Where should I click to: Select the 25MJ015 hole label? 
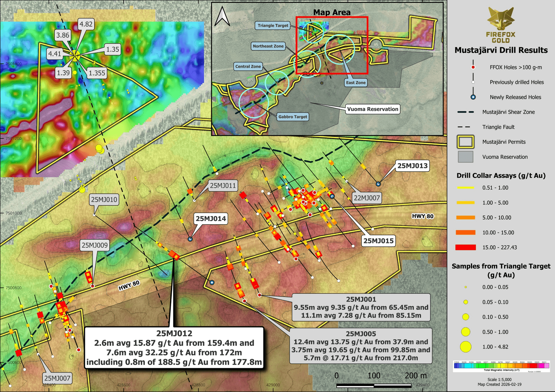tap(378, 241)
